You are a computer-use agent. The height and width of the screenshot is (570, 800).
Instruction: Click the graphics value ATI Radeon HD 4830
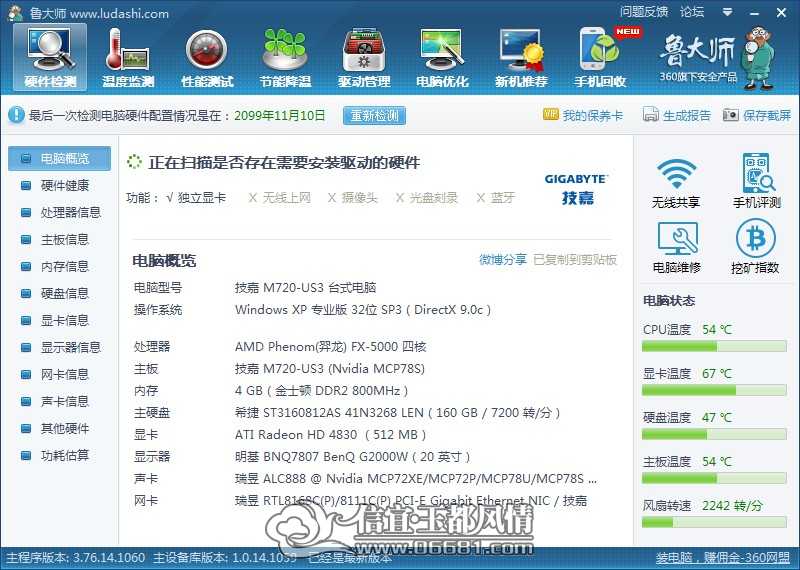(330, 435)
